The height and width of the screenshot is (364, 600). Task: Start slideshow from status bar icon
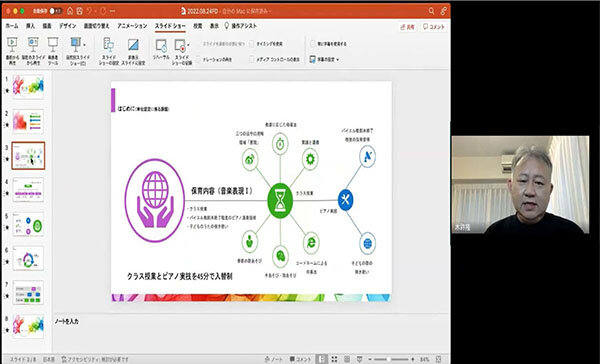pos(359,359)
